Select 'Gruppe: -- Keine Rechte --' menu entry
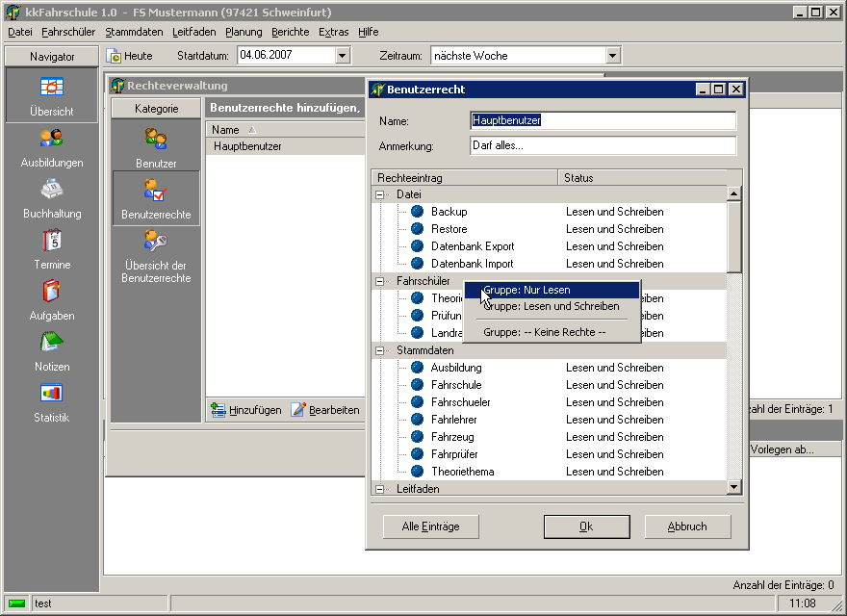The image size is (847, 616). click(544, 332)
